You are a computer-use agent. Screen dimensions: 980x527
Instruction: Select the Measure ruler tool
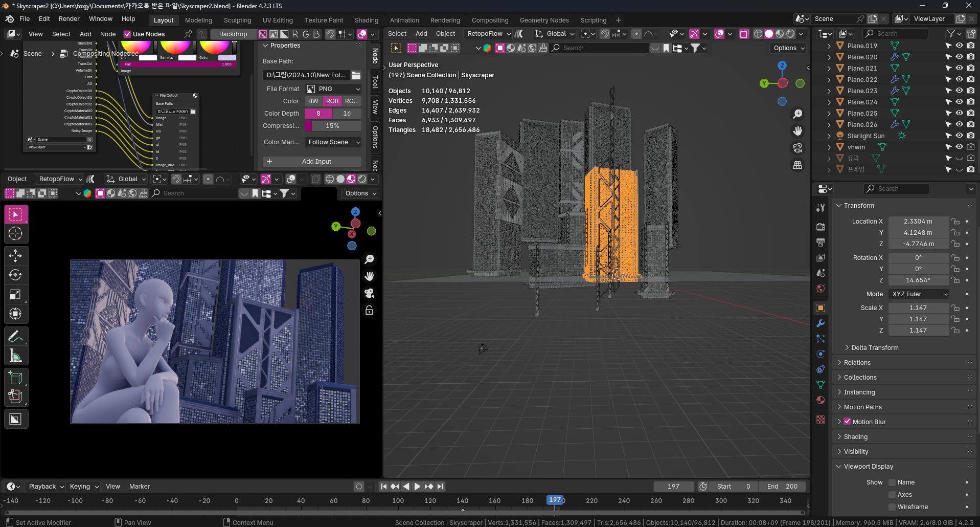coord(15,356)
